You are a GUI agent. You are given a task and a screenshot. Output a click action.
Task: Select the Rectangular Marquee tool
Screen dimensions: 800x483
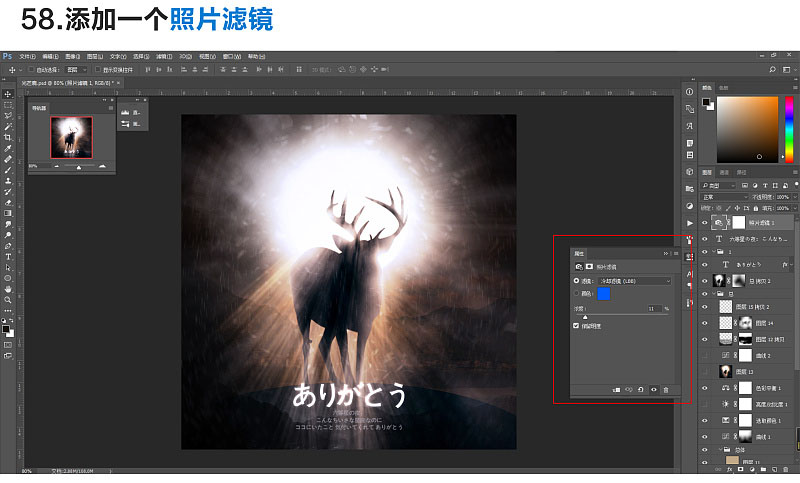coord(8,105)
